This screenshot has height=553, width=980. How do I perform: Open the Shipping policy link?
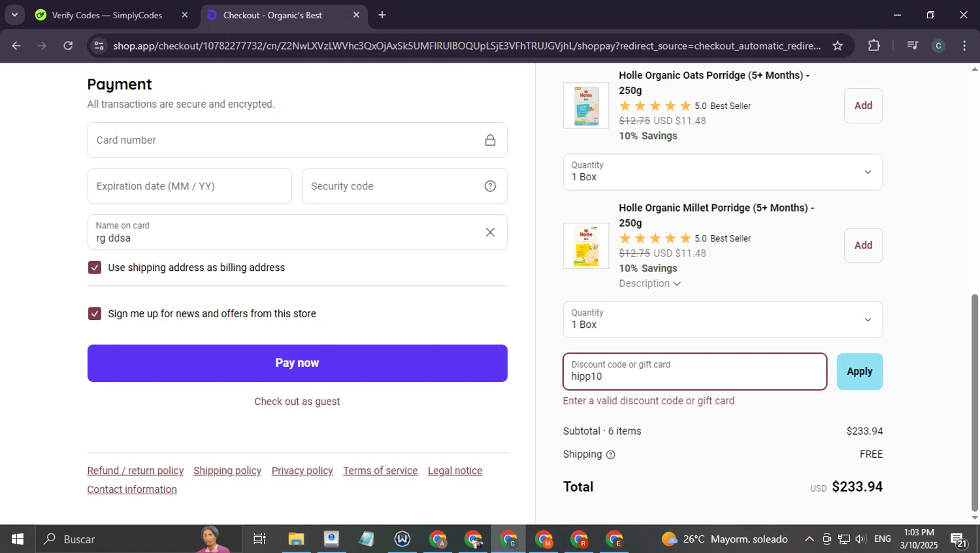227,471
